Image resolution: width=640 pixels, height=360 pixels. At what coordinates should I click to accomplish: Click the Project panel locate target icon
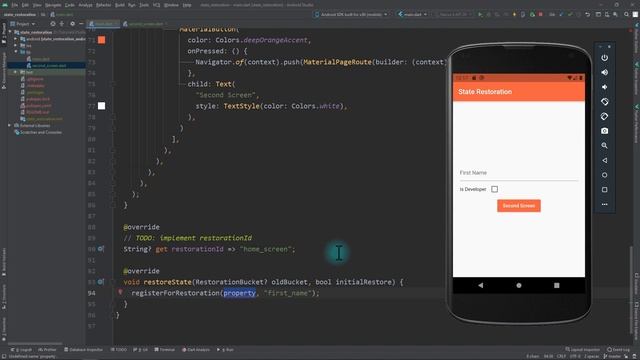coord(53,24)
